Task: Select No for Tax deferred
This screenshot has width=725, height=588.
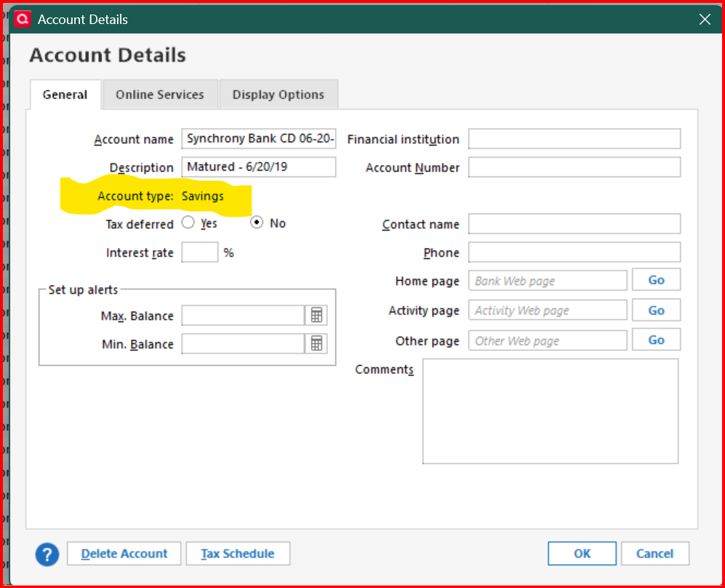Action: coord(257,222)
